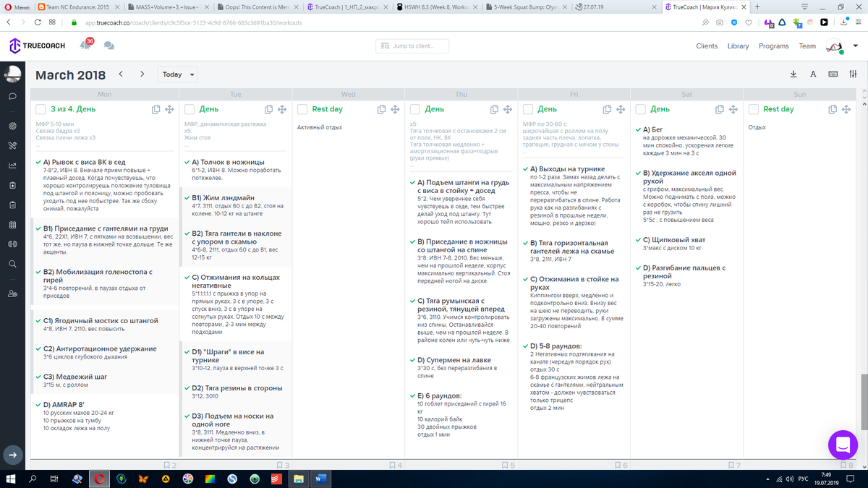
Task: Go to previous month arrow
Action: coord(121,74)
